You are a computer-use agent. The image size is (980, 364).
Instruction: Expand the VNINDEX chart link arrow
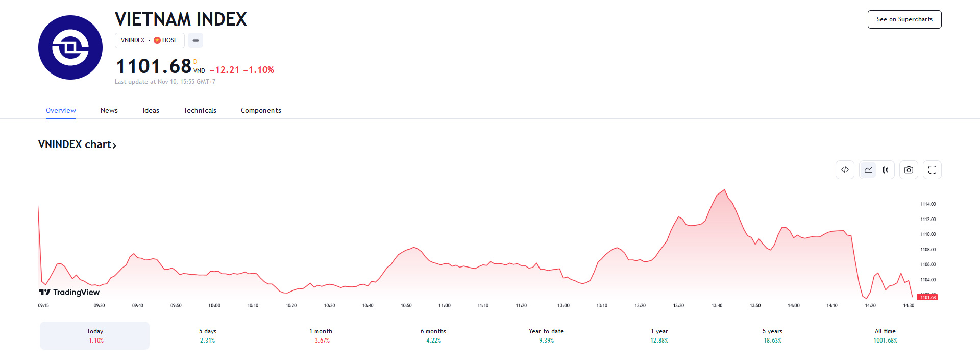point(114,145)
